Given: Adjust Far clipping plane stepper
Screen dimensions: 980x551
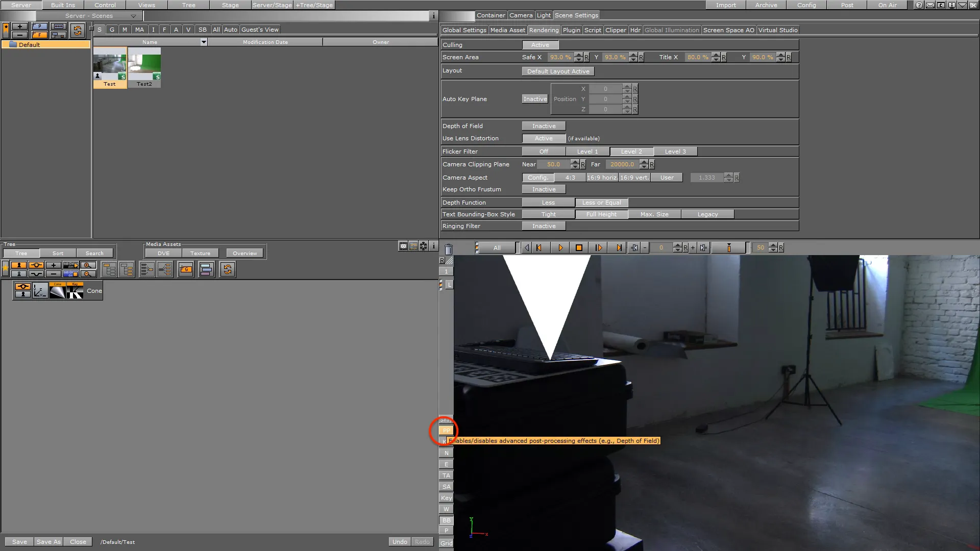Looking at the screenshot, I should point(644,164).
